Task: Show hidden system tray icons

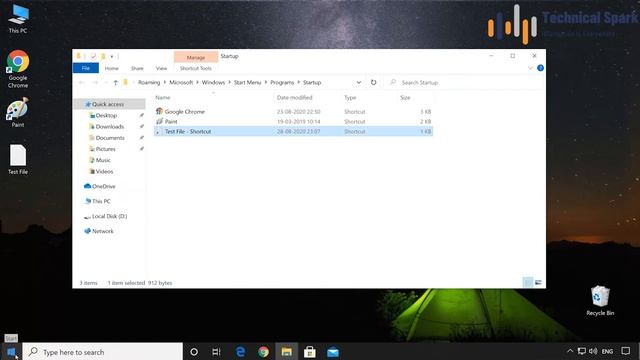Action: (570, 351)
